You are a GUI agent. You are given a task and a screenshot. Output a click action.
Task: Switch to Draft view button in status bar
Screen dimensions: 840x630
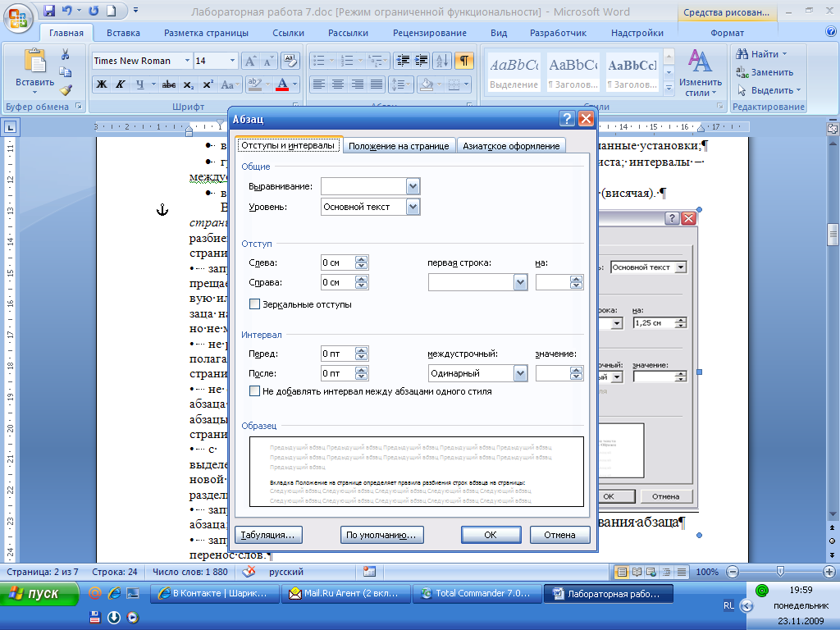(682, 572)
